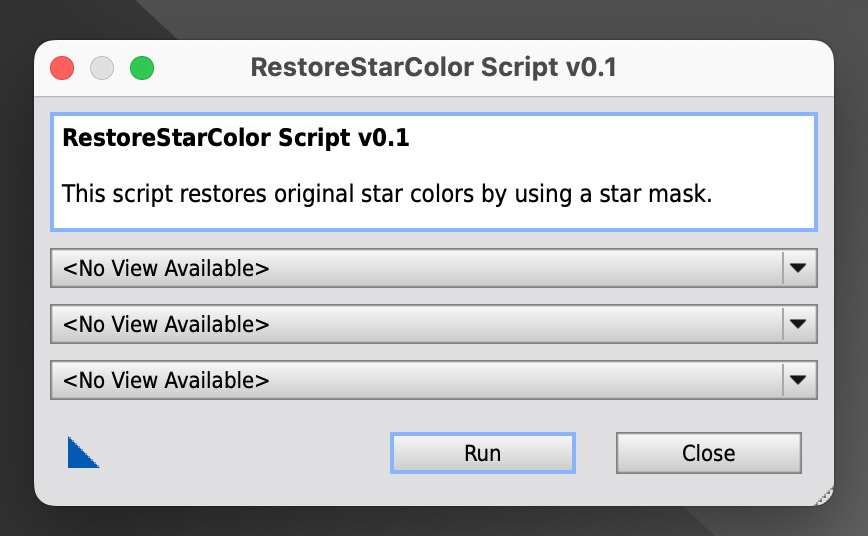Open the top view list arrow
The width and height of the screenshot is (868, 536).
[798, 268]
